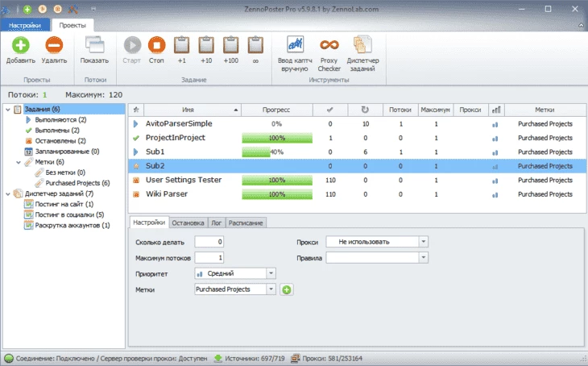This screenshot has width=588, height=366.
Task: Click green plus button next to Метки
Action: coord(286,289)
